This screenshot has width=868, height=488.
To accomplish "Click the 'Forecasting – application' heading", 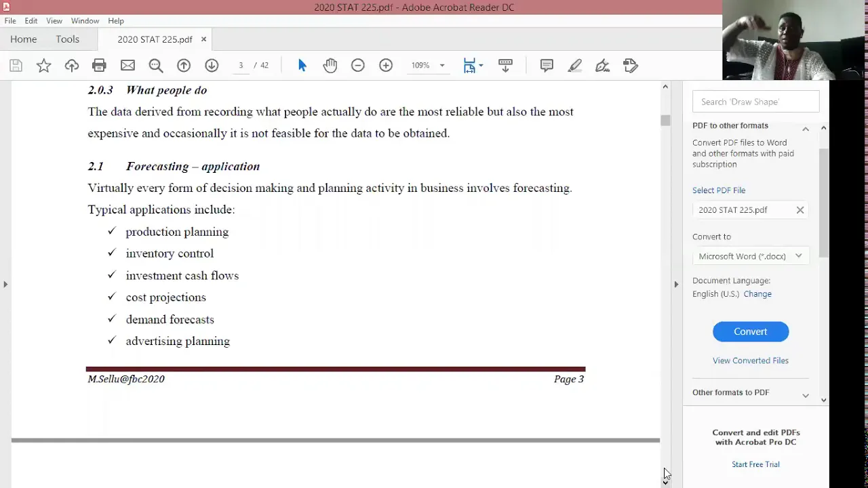I will click(193, 167).
